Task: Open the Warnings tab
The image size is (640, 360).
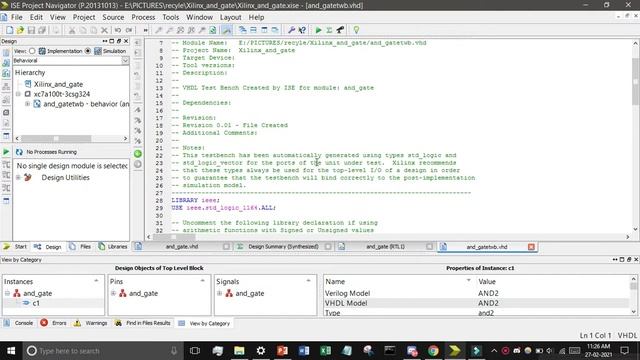Action: point(91,323)
